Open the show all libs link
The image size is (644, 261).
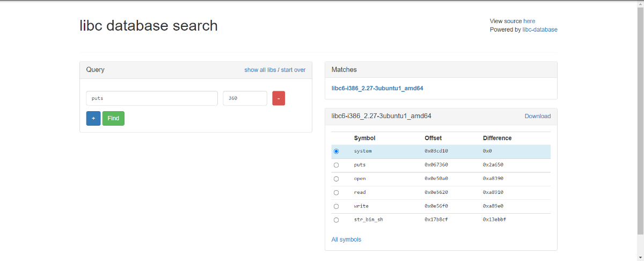(260, 70)
